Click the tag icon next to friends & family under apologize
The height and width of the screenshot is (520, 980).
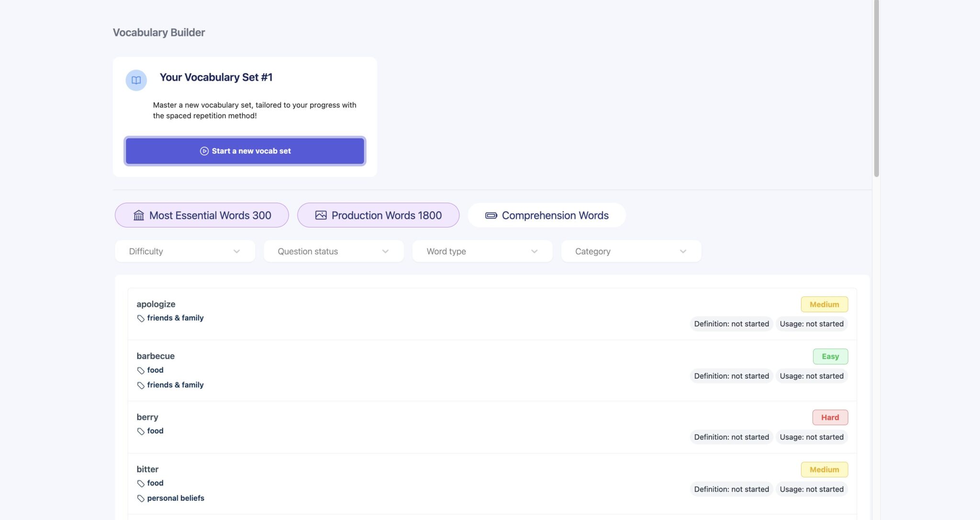pyautogui.click(x=141, y=318)
